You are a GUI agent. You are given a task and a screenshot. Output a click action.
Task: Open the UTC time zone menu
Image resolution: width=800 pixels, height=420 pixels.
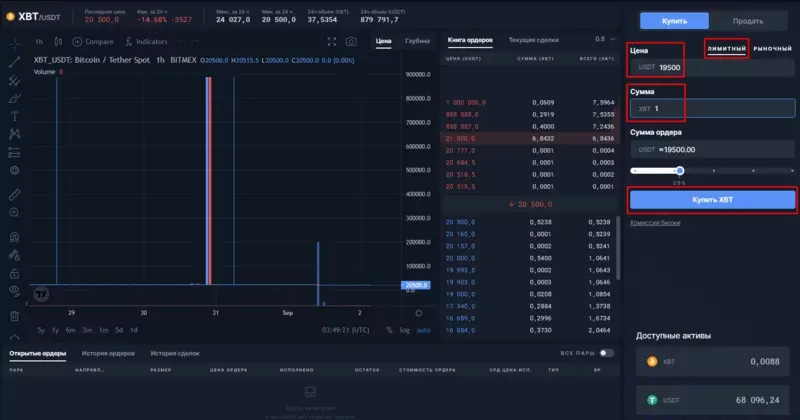(345, 330)
